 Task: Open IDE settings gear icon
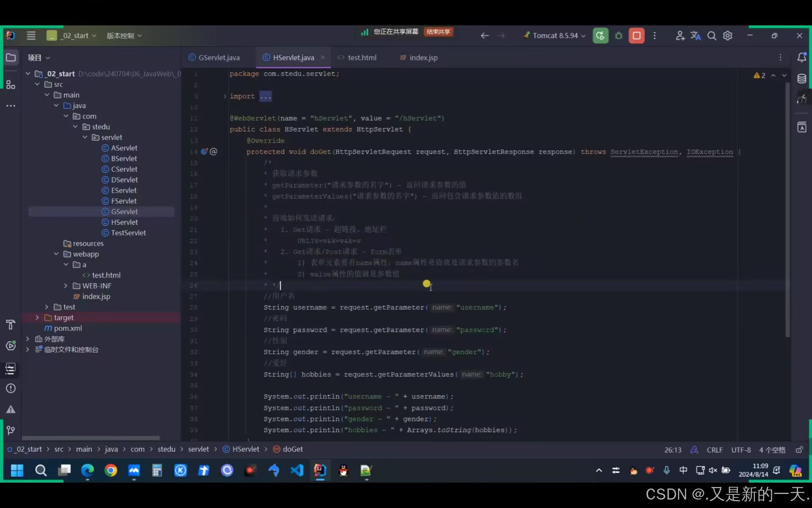click(727, 36)
